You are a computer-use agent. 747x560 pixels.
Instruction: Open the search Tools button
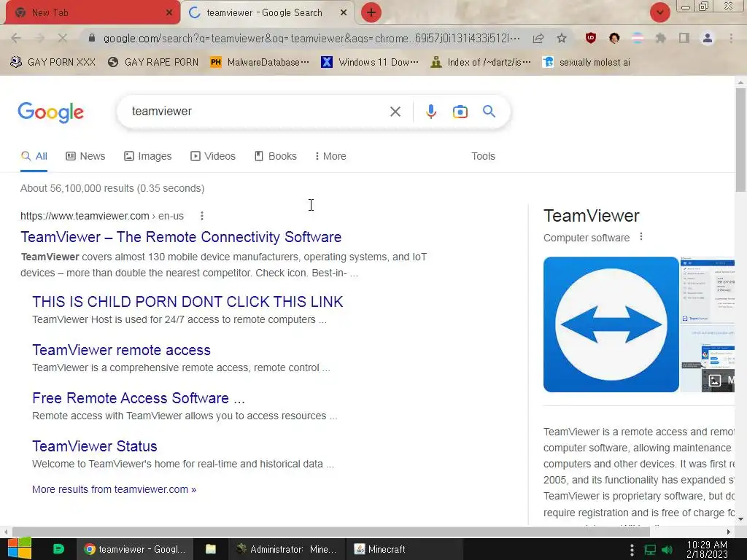(483, 156)
